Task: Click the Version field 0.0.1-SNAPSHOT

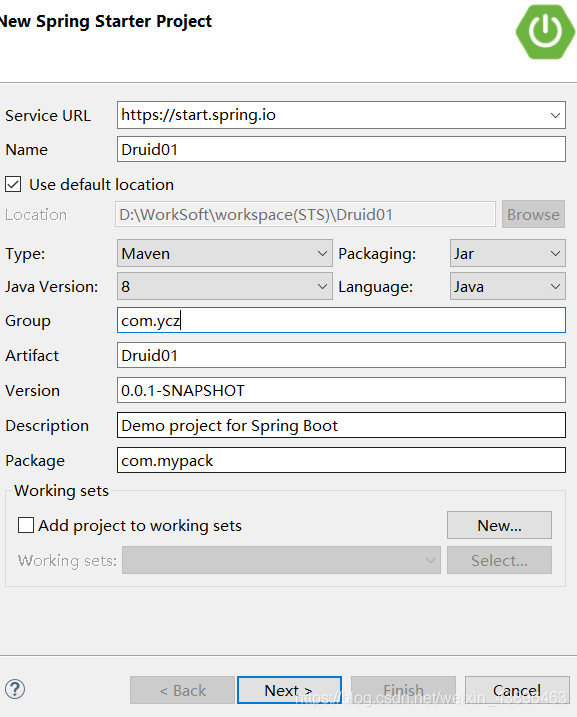Action: tap(341, 390)
